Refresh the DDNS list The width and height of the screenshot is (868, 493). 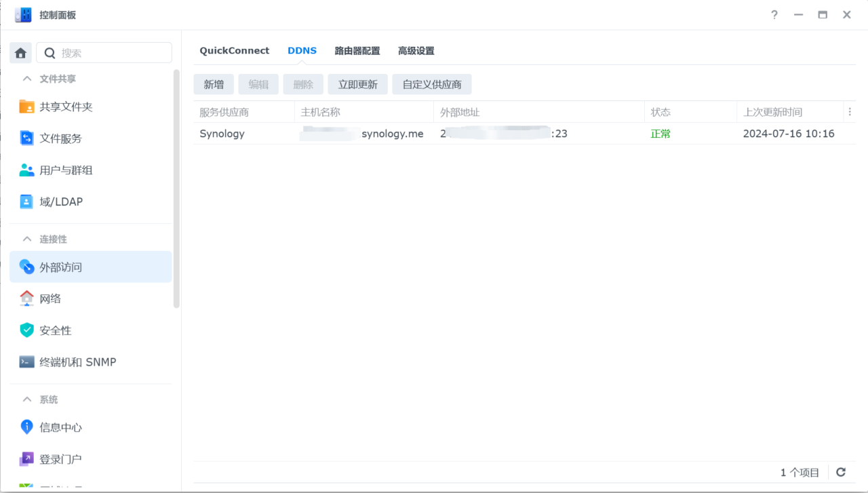click(x=841, y=473)
